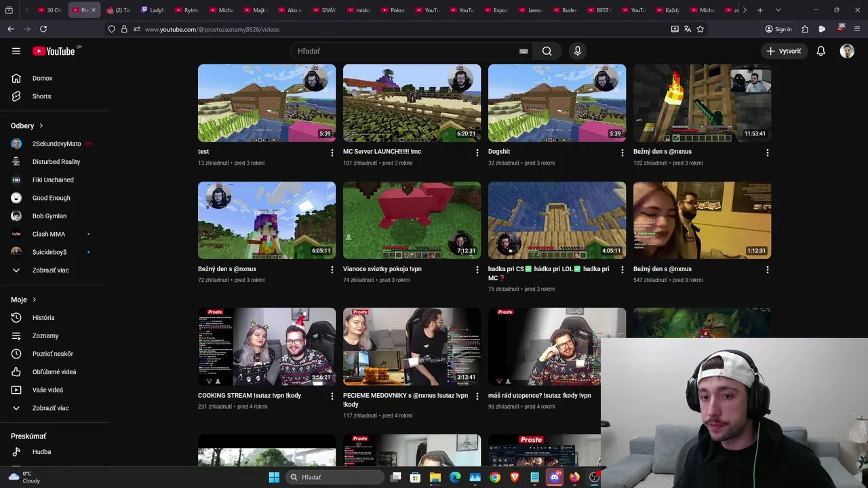Click the YouTube logo home link
This screenshot has width=868, height=488.
(x=54, y=51)
